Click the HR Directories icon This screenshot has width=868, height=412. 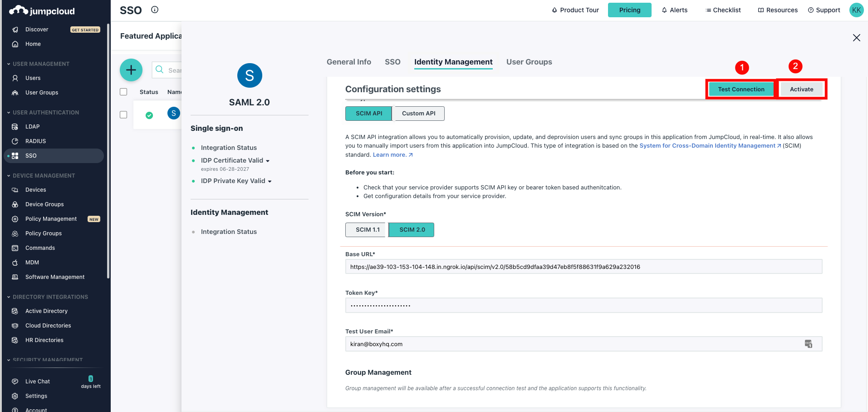point(15,340)
